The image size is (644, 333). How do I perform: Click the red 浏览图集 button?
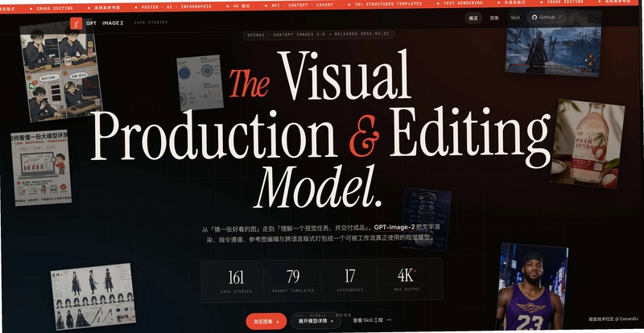tap(266, 321)
